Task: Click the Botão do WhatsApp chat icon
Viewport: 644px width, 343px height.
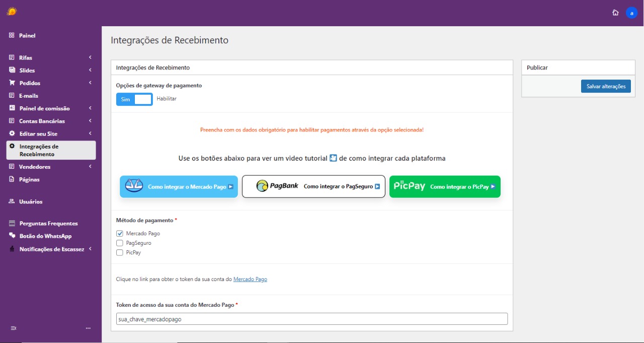Action: (12, 236)
